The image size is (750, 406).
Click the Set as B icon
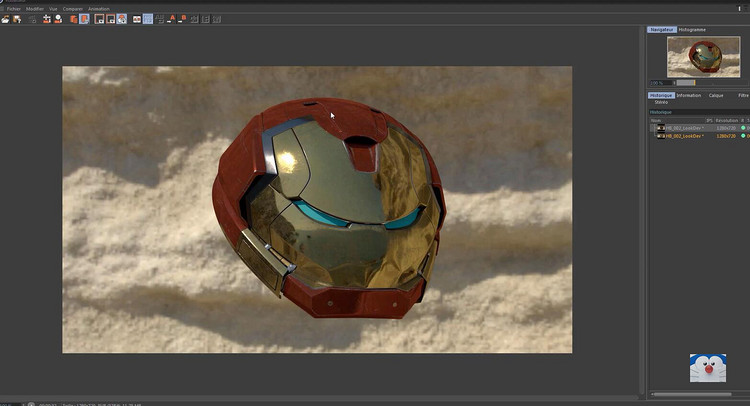[182, 19]
